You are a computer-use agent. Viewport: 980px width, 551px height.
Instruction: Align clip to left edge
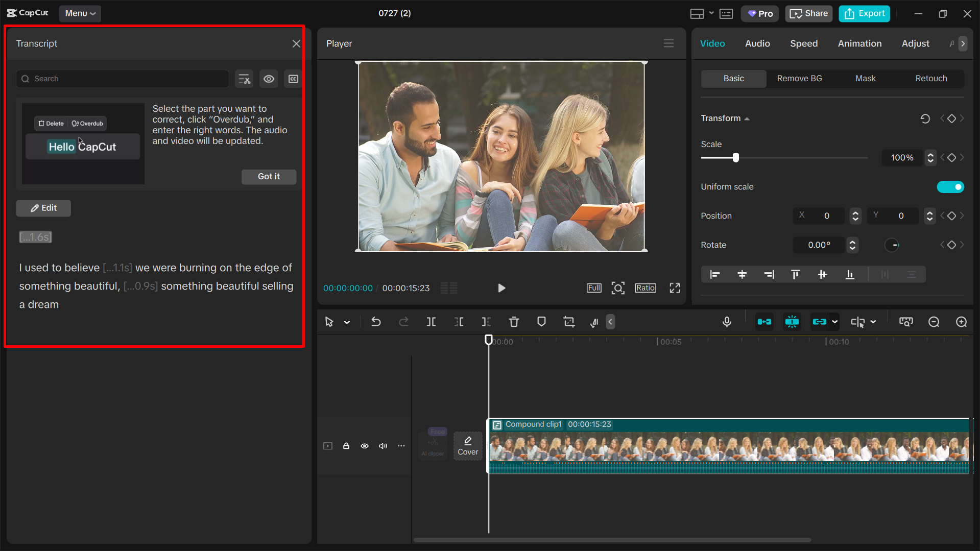pos(714,275)
